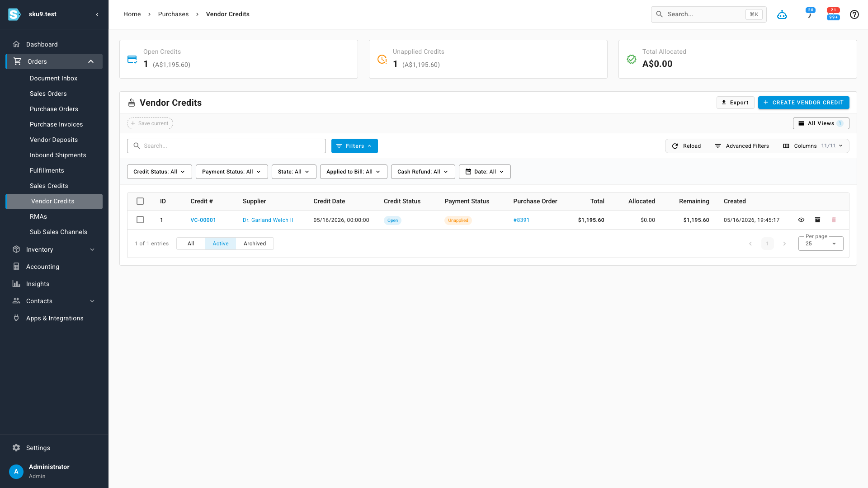Open the Credit Status filter dropdown
Screen dimensions: 868x488
coord(160,172)
